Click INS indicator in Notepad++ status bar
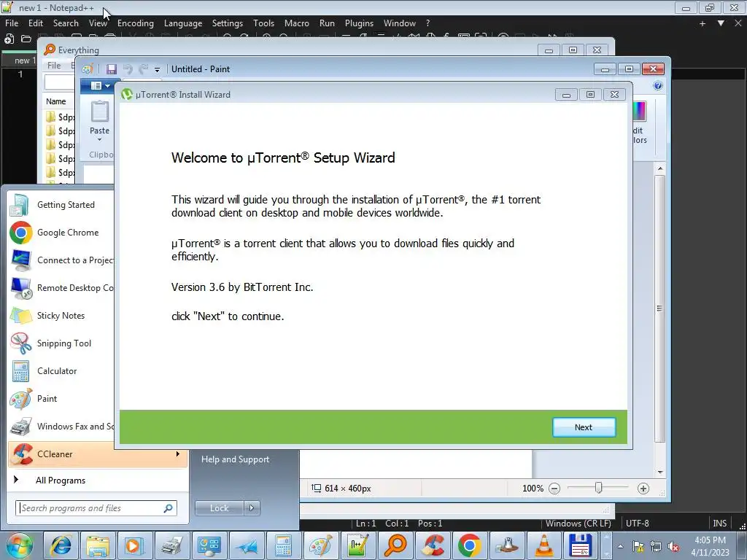747x560 pixels. [719, 524]
